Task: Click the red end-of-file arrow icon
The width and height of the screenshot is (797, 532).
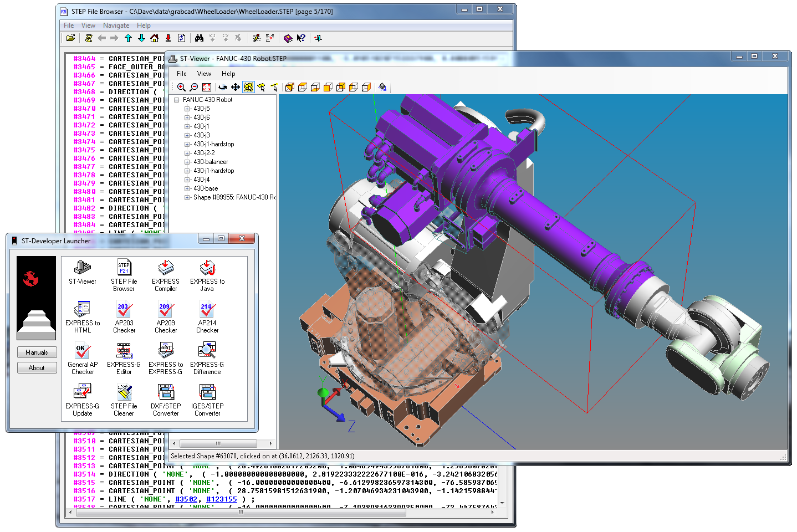Action: tap(168, 38)
